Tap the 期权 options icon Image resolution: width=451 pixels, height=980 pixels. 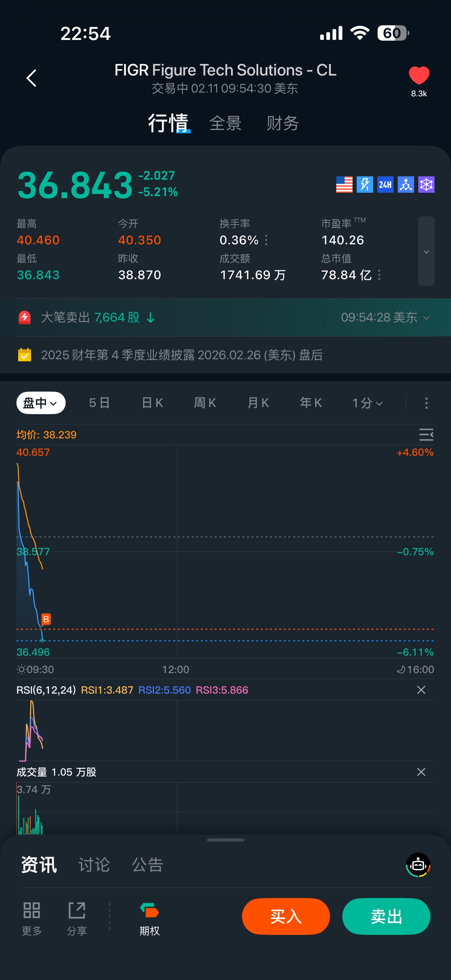(x=149, y=918)
